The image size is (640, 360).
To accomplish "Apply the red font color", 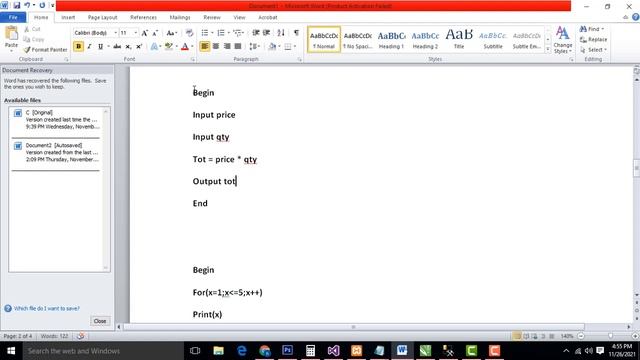I will click(185, 47).
